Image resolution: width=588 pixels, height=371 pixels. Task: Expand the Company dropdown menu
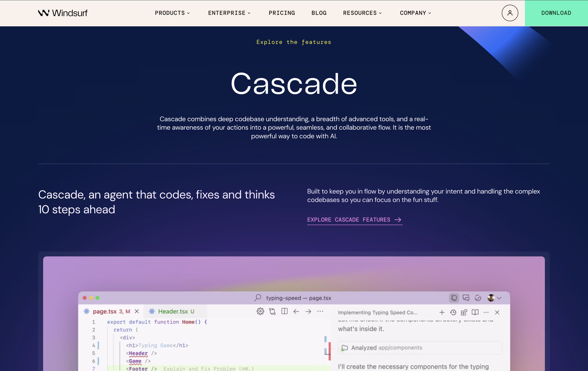coord(415,13)
